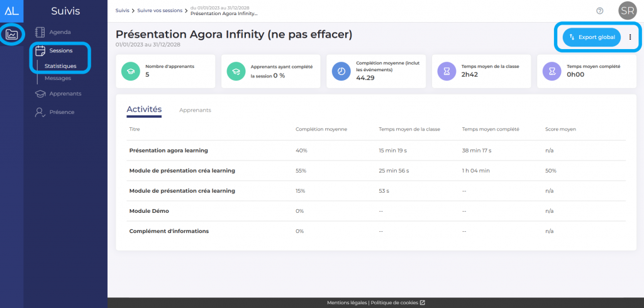Click the Mentions légales footer link
The height and width of the screenshot is (308, 644).
[x=347, y=303]
